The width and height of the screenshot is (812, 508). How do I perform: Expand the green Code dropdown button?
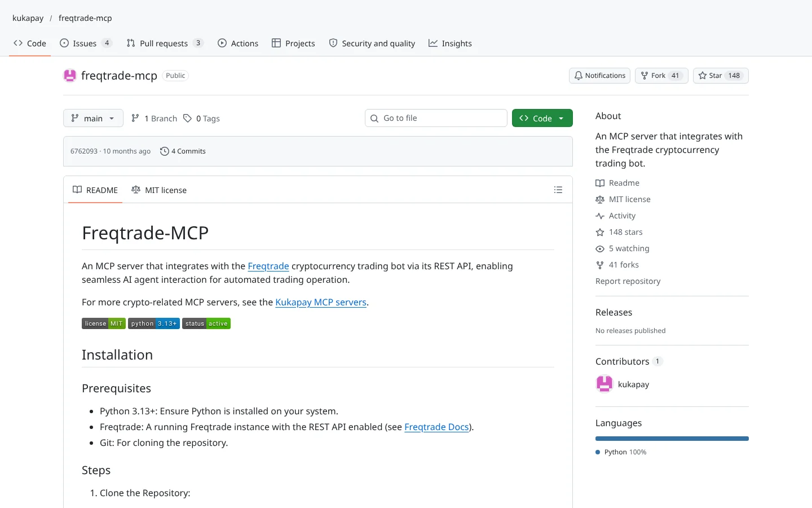click(x=542, y=118)
